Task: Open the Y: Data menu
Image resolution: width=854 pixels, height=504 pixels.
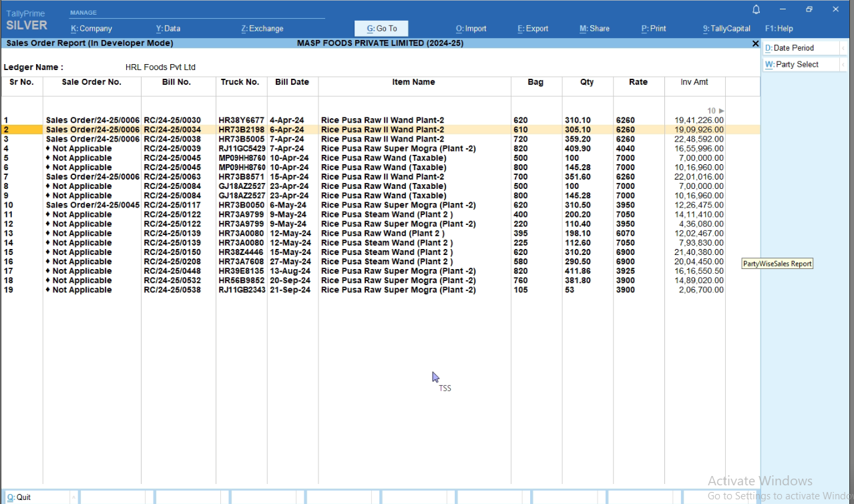Action: coord(168,29)
